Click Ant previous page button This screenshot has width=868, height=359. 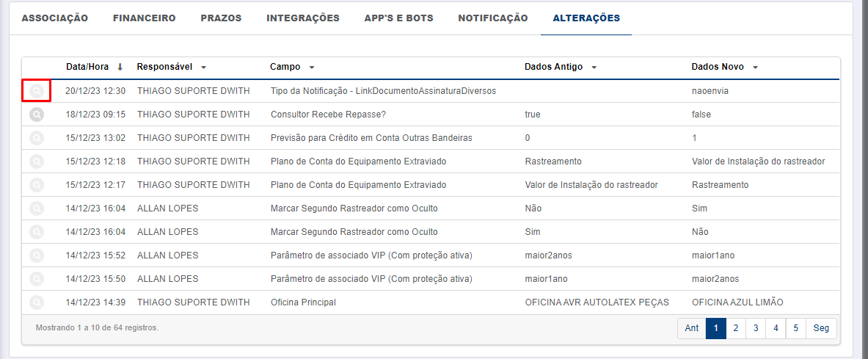pyautogui.click(x=691, y=328)
